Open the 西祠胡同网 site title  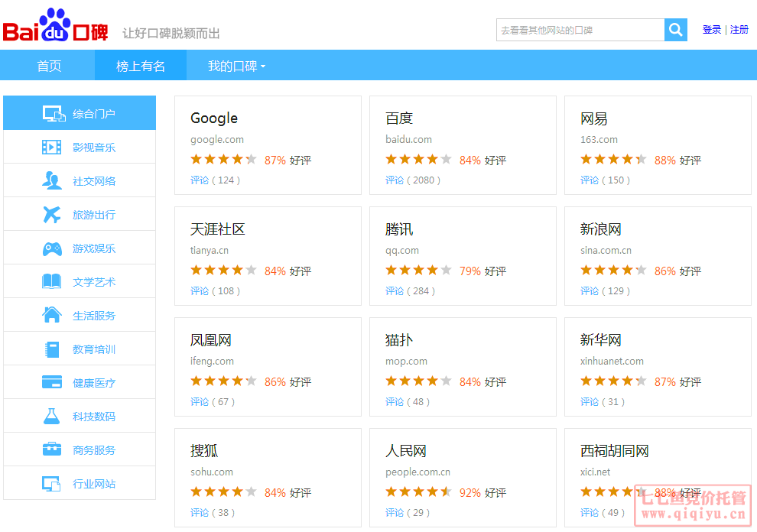click(x=614, y=450)
